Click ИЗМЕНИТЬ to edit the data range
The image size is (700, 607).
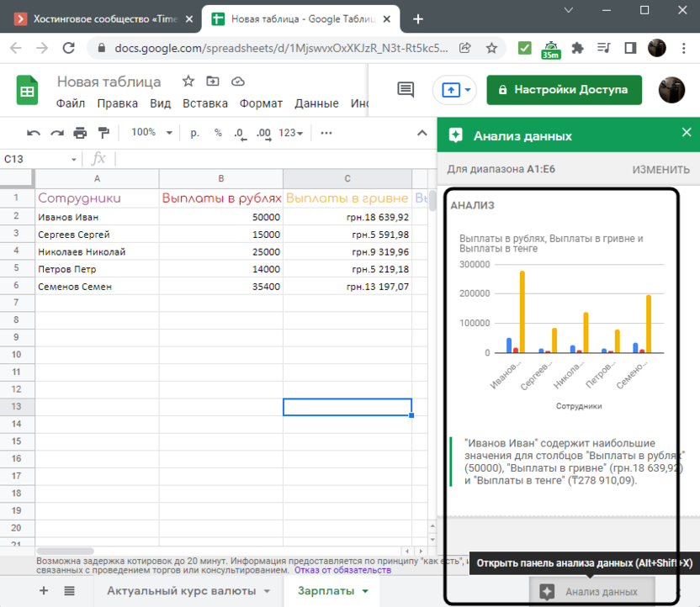(x=660, y=169)
